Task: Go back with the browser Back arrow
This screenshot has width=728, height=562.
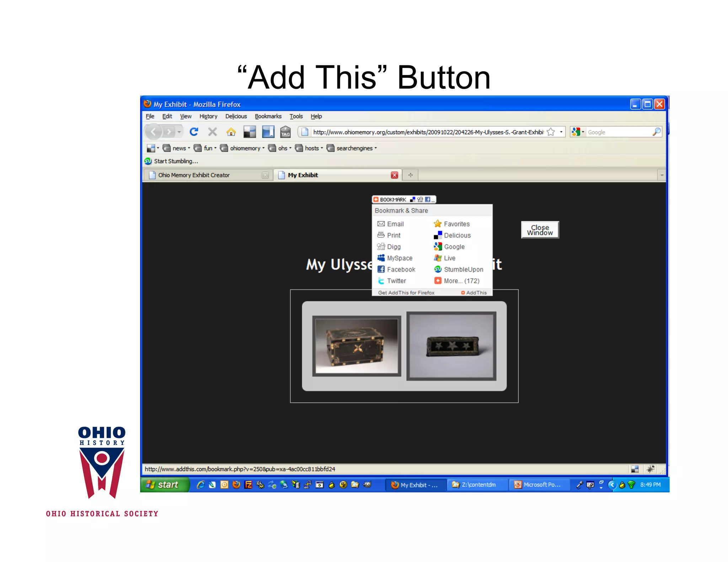Action: pyautogui.click(x=154, y=132)
